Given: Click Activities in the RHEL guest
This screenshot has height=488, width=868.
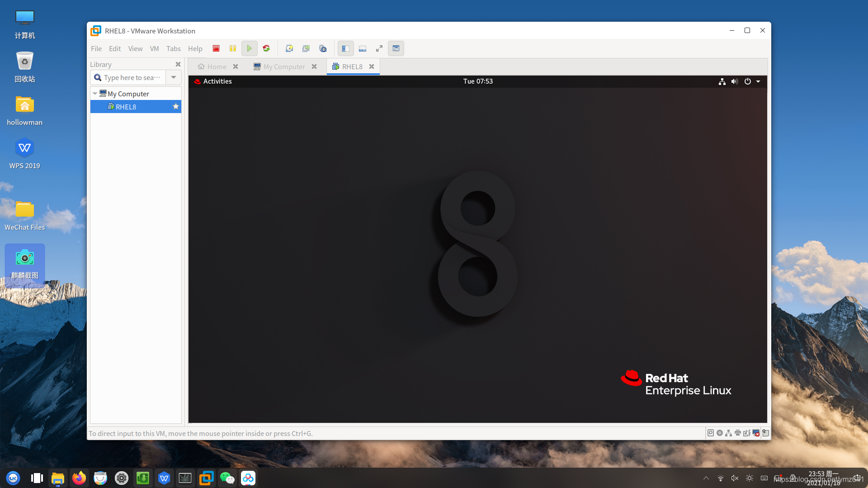Looking at the screenshot, I should pos(217,81).
